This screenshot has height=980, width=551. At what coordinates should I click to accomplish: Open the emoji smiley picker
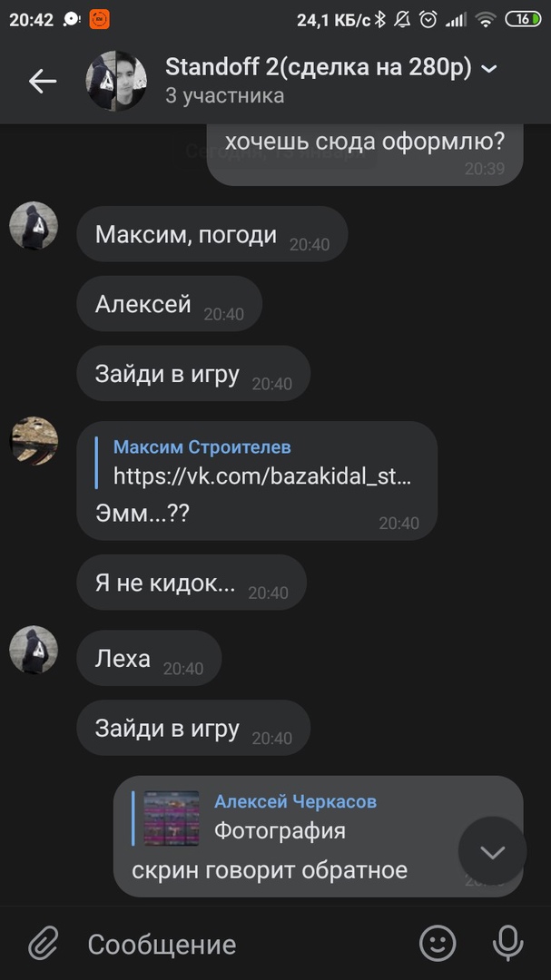438,943
